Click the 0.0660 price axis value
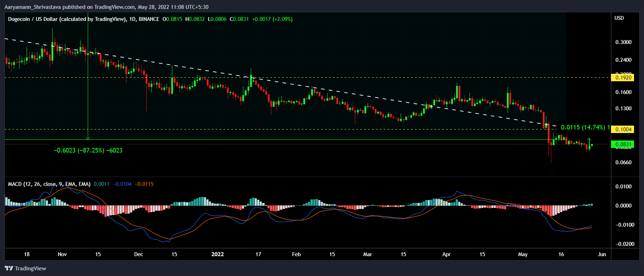 (623, 162)
